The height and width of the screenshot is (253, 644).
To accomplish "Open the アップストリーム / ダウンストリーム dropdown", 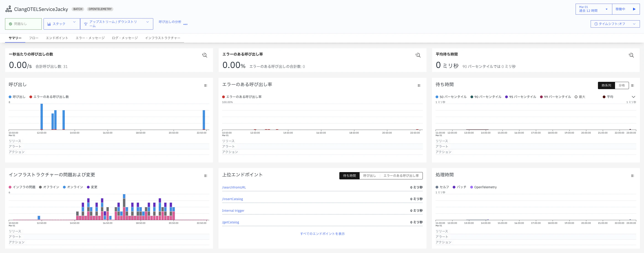I will tap(117, 24).
